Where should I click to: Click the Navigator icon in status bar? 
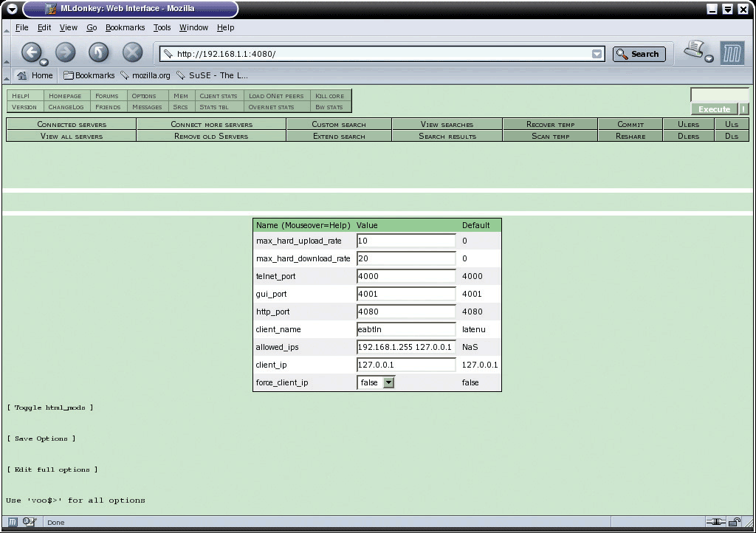click(x=13, y=522)
